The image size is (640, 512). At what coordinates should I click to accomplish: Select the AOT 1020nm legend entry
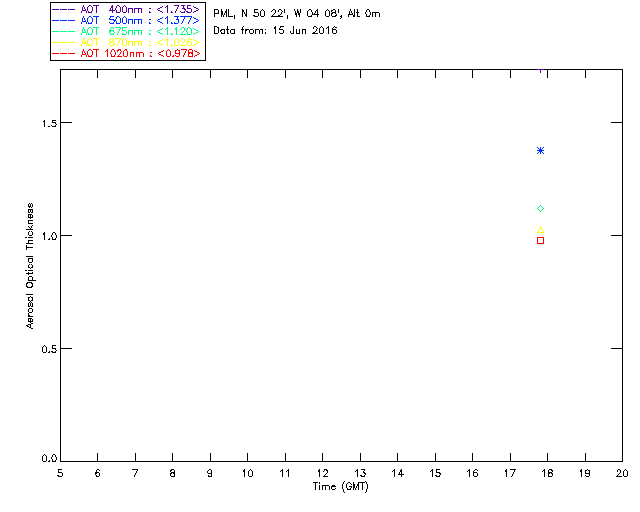[x=128, y=53]
